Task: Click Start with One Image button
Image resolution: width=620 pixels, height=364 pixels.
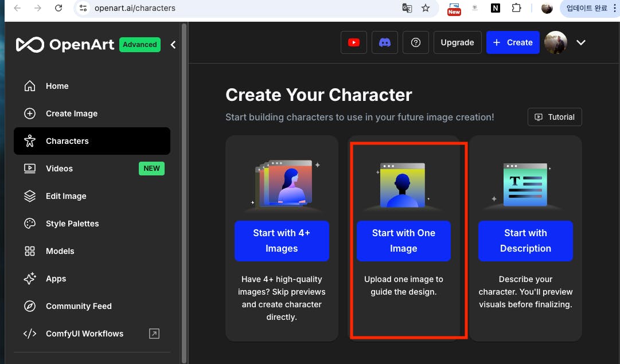Action: tap(403, 241)
